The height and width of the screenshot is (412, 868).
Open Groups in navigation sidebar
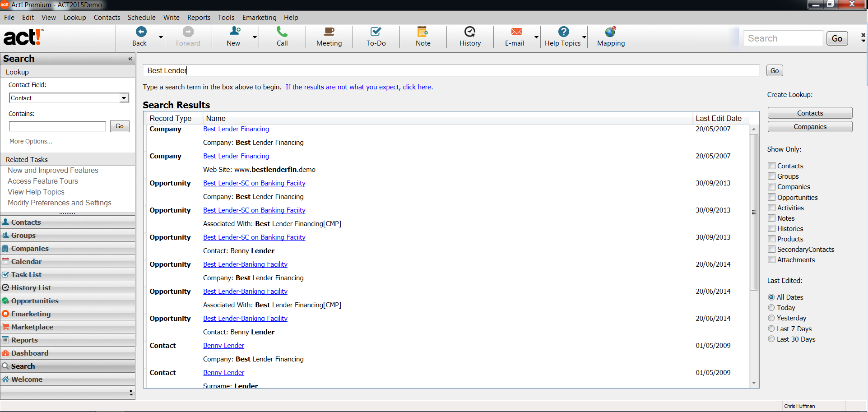(68, 235)
